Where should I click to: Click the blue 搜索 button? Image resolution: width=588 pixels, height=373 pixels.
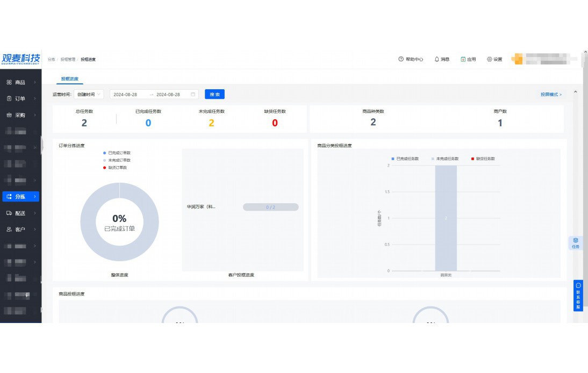pyautogui.click(x=214, y=94)
